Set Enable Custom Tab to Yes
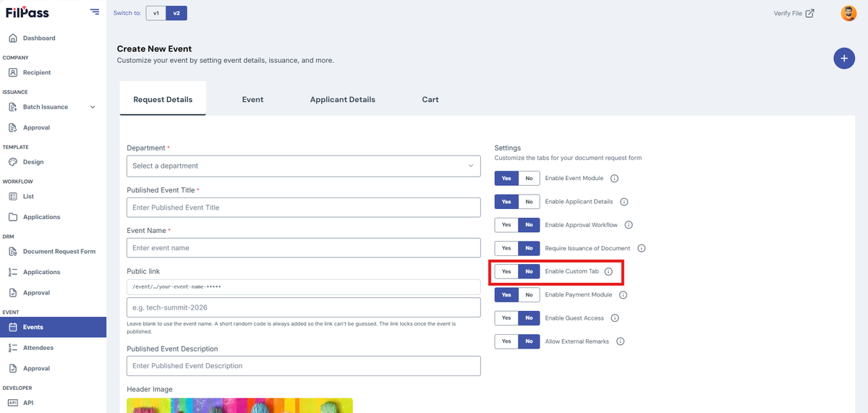The width and height of the screenshot is (868, 413). pos(506,271)
